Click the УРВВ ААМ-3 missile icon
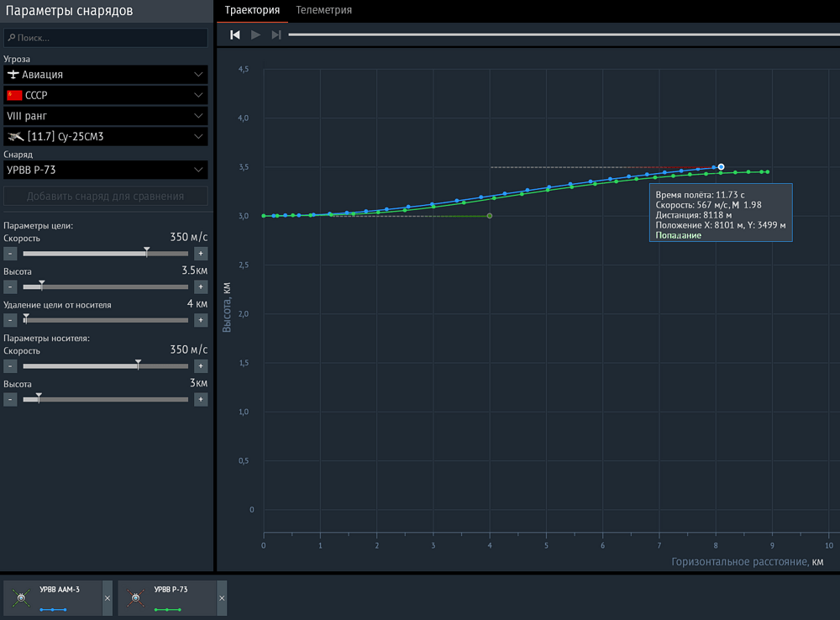 21,597
